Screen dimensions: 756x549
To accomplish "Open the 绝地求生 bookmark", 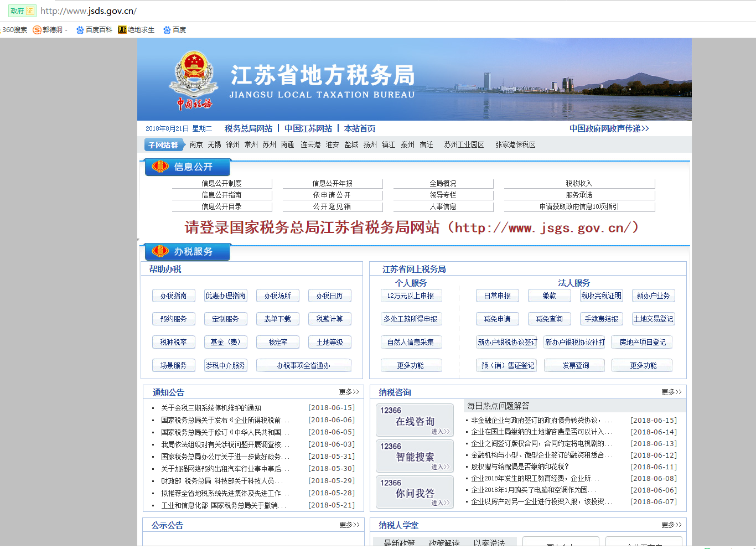I will coord(136,30).
